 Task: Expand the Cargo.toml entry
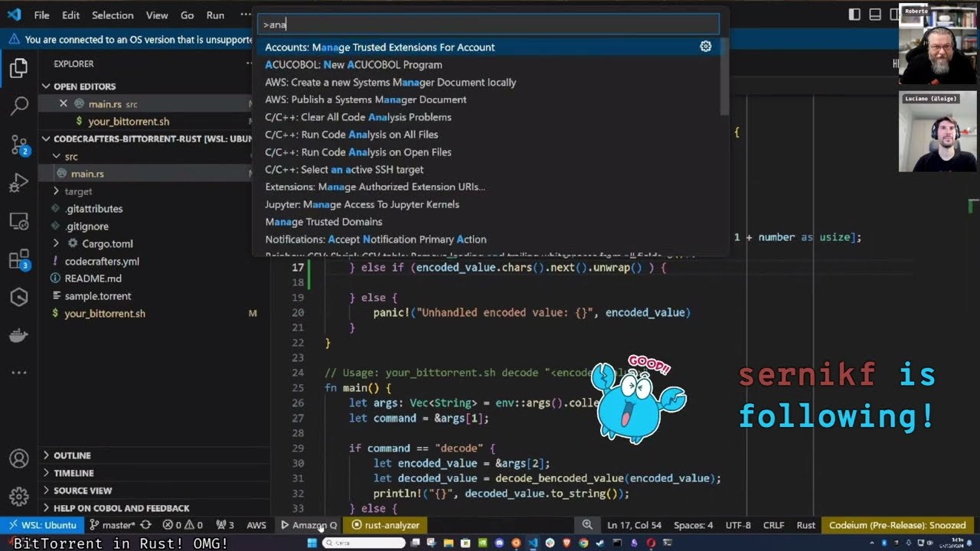coord(56,243)
